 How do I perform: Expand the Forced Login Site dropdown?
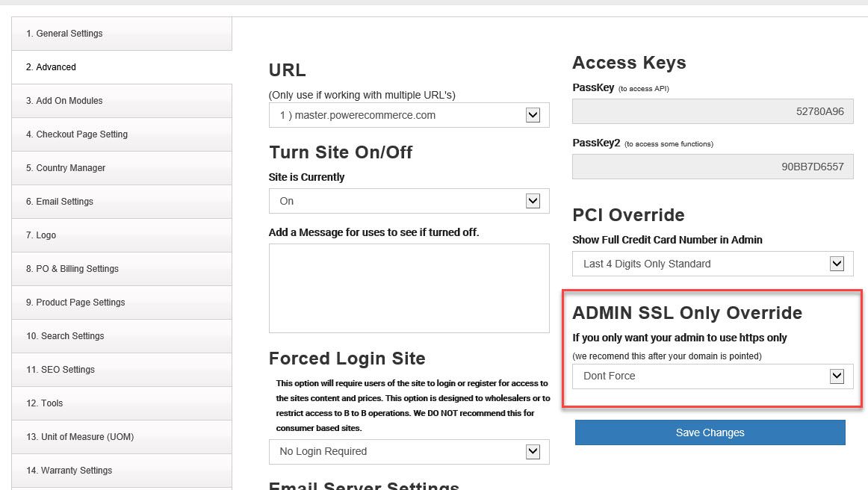409,451
